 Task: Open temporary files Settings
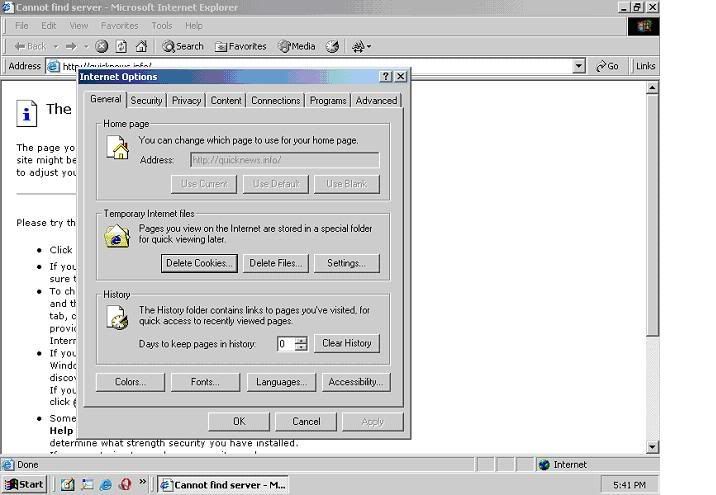click(347, 263)
